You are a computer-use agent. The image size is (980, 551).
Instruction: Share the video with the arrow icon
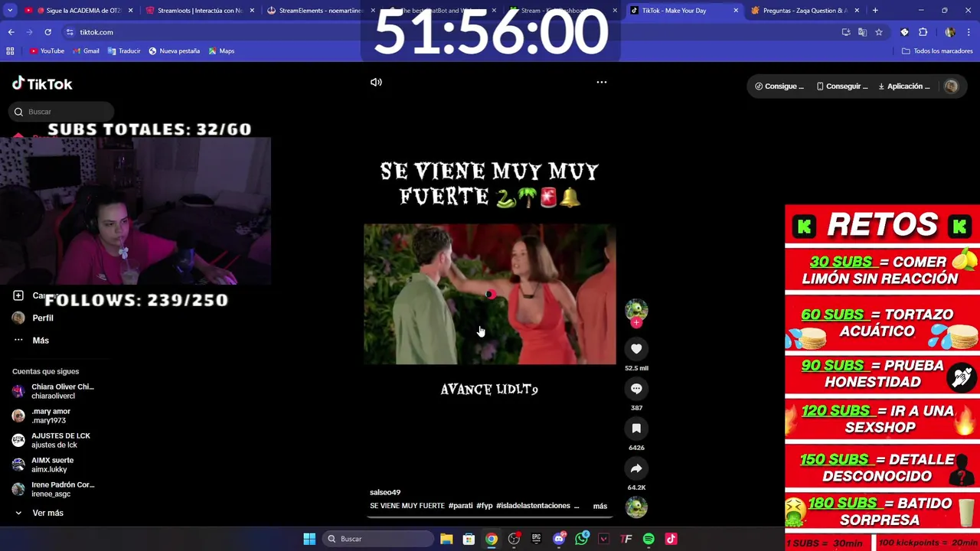(636, 468)
